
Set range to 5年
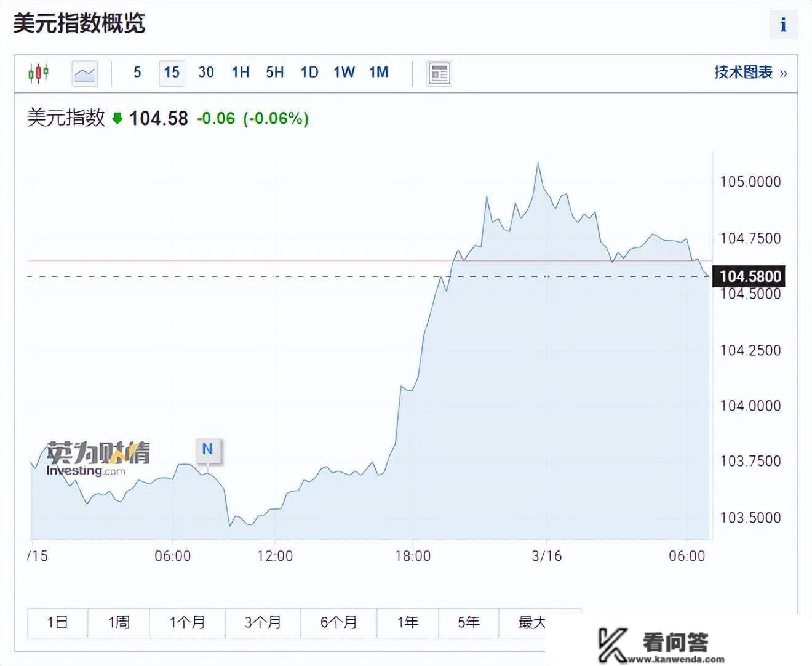click(468, 623)
